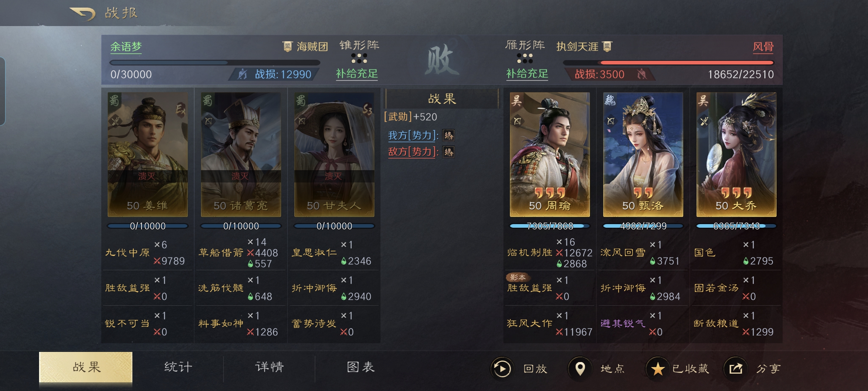Click the 分享 share icon
The height and width of the screenshot is (391, 868).
coord(735,369)
